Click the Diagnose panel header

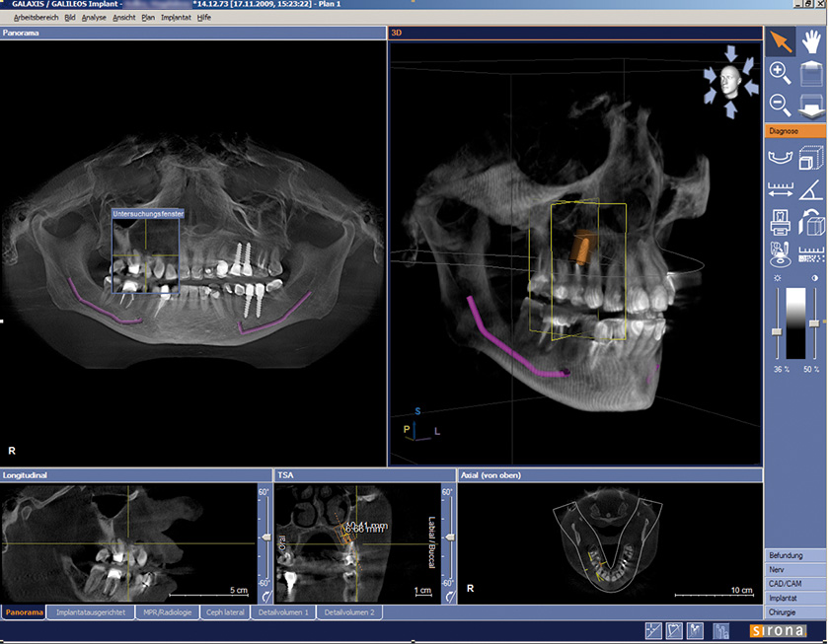pyautogui.click(x=795, y=130)
